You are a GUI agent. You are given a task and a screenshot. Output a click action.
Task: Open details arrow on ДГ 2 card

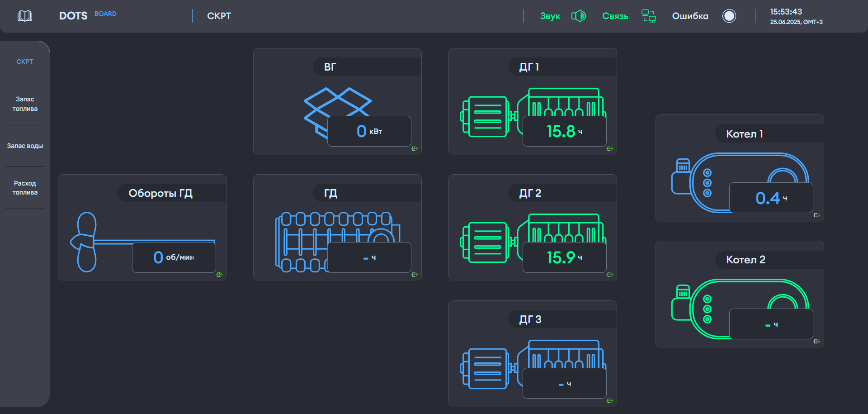610,275
